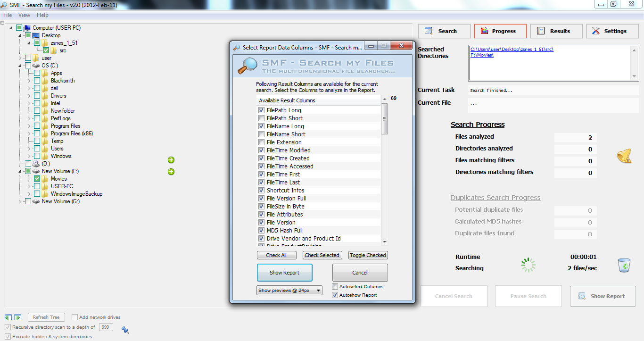This screenshot has height=341, width=644.
Task: Click the scroll-down arrow of Searched Directories box
Action: tap(634, 76)
